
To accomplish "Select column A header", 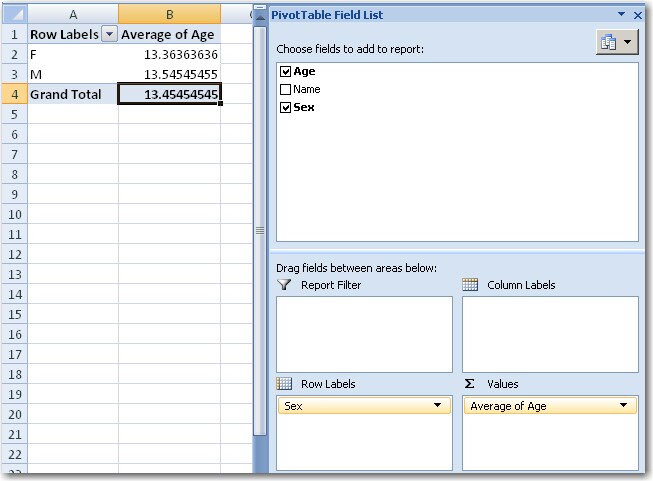I will pos(73,14).
